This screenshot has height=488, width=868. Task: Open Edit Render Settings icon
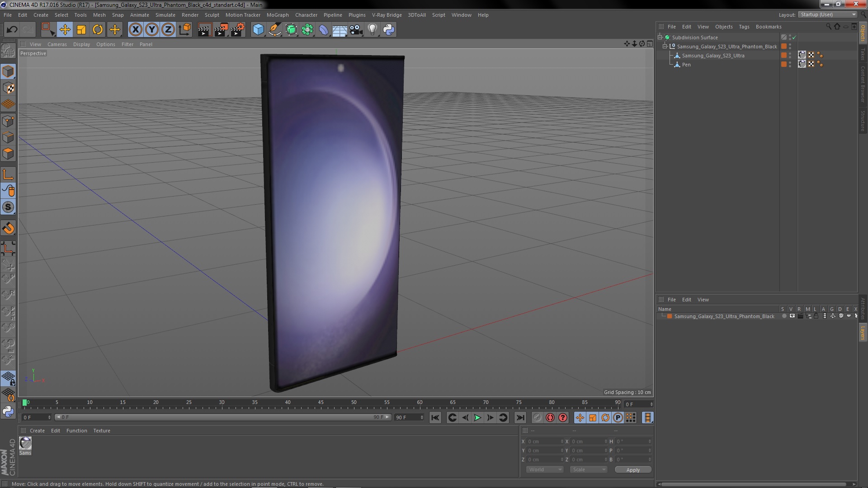(238, 30)
